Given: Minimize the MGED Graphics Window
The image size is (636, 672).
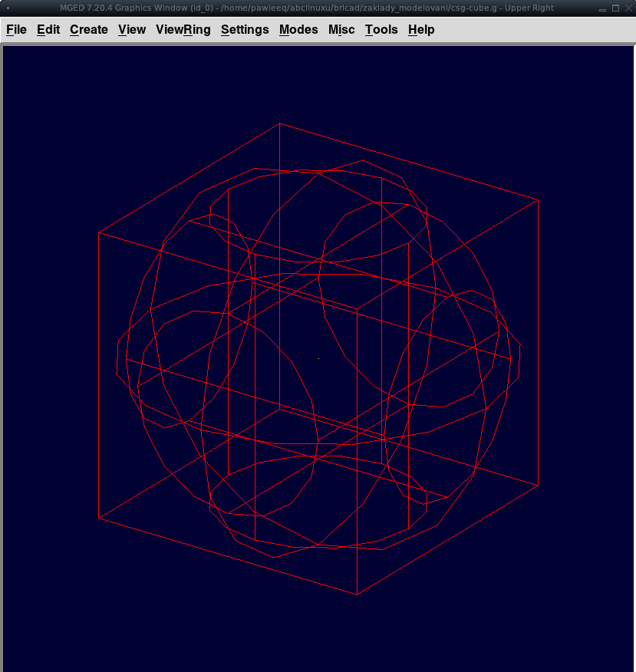Looking at the screenshot, I should 602,8.
